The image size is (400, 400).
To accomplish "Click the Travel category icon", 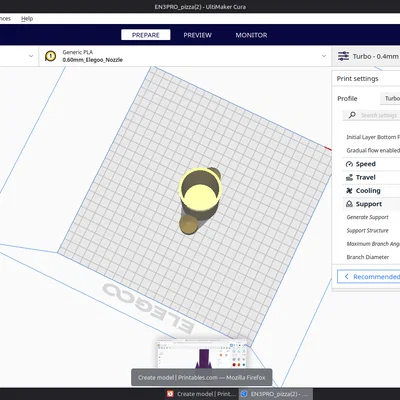I will tap(349, 177).
